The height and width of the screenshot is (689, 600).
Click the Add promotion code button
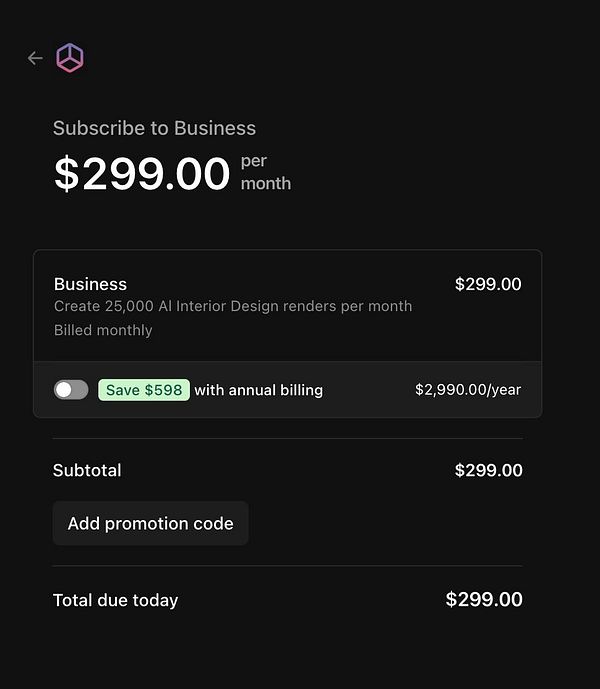pyautogui.click(x=150, y=524)
